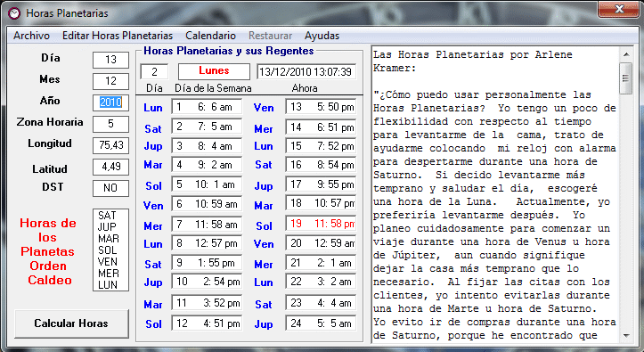This screenshot has height=352, width=644.
Task: Click hour 15 field showing 7: 52 pm
Action: [322, 146]
